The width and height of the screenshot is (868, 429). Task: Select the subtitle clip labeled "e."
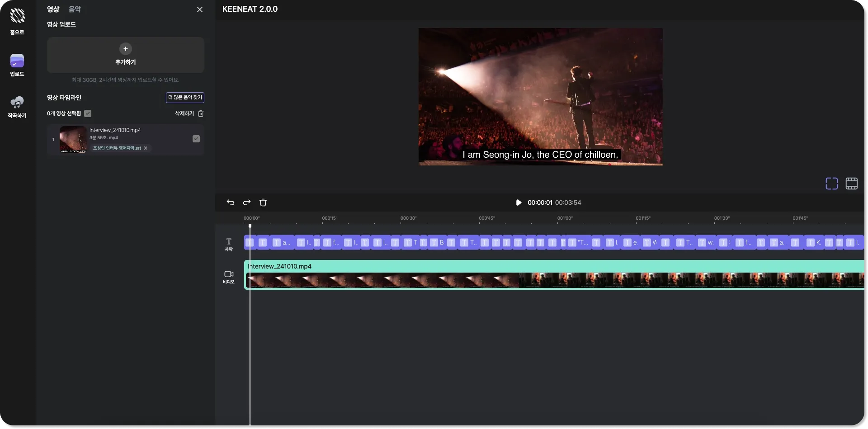(x=631, y=243)
